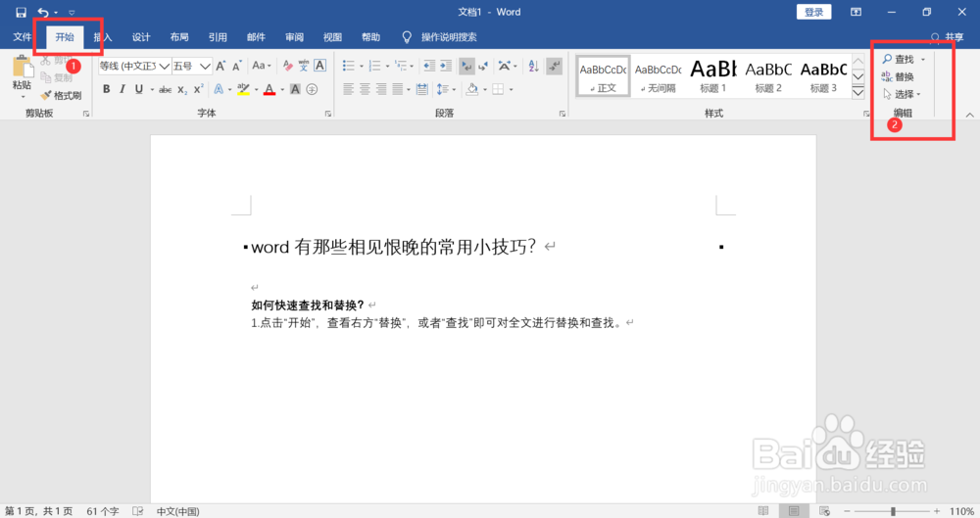Click the enclosed character (字) icon
The height and width of the screenshot is (518, 980).
(x=312, y=89)
